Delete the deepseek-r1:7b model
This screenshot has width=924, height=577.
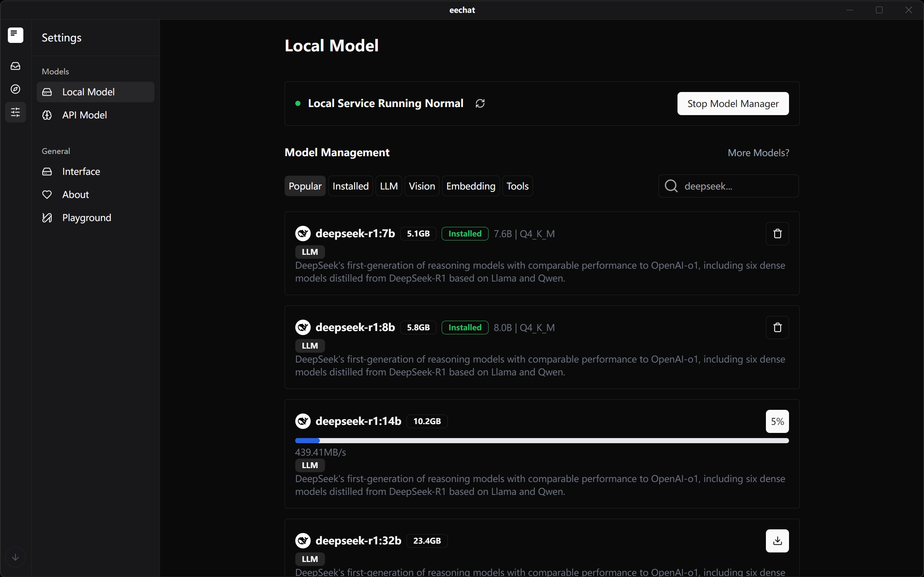click(777, 234)
